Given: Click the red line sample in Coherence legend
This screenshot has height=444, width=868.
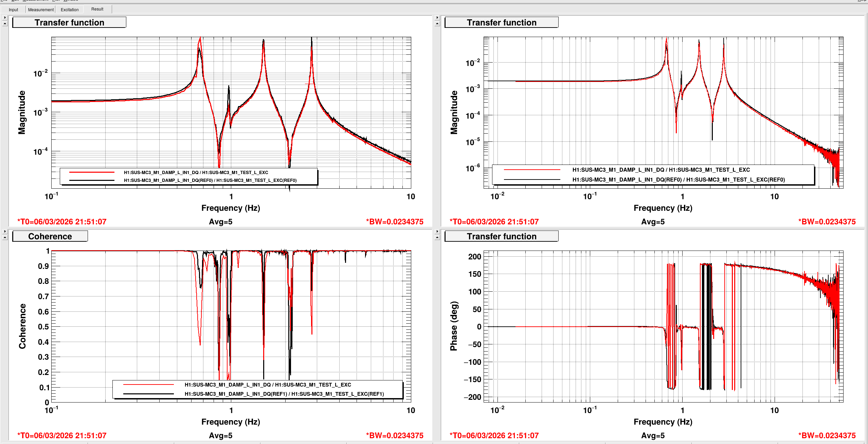Looking at the screenshot, I should coord(148,385).
